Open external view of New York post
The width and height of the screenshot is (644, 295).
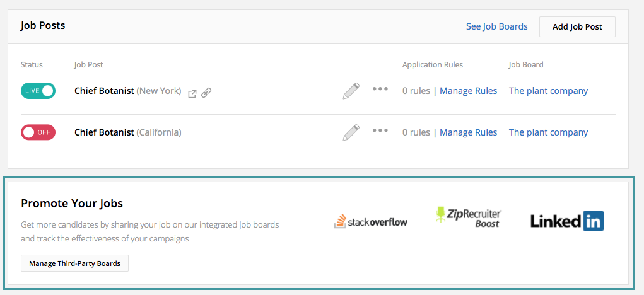coord(192,93)
